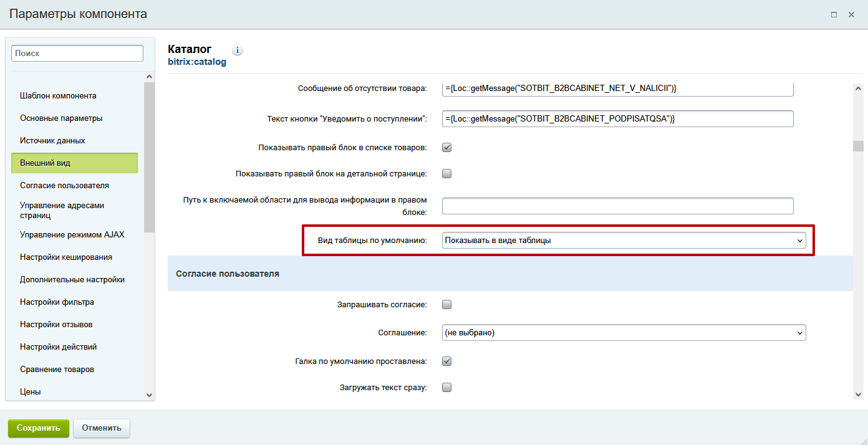Click the main panel scroll-down arrow
Screen dimensions: 868x445
(x=858, y=394)
